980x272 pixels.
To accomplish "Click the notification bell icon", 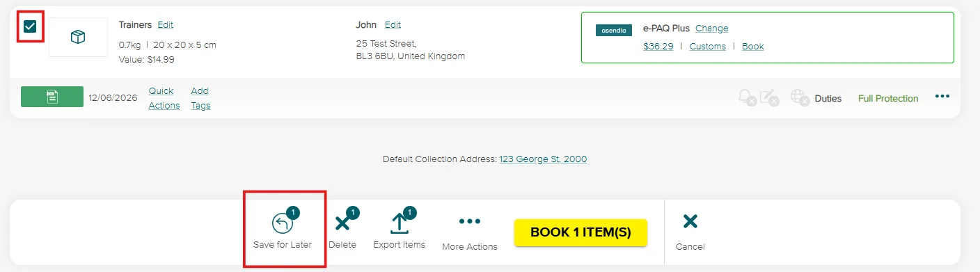I will click(747, 98).
